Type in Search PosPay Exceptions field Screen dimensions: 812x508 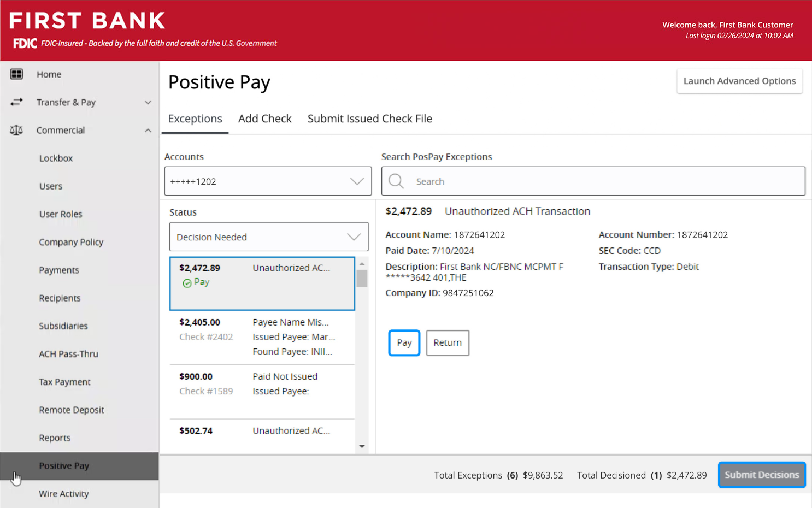(601, 181)
